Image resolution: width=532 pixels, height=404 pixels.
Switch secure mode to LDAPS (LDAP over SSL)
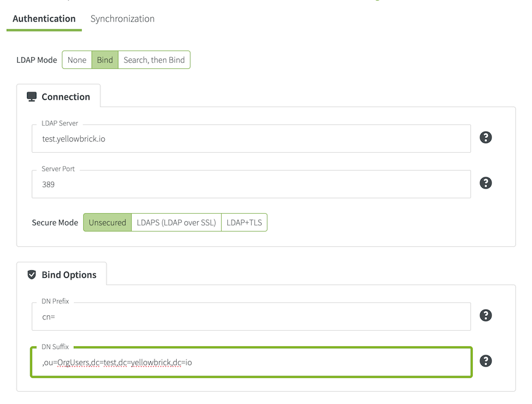pyautogui.click(x=176, y=222)
